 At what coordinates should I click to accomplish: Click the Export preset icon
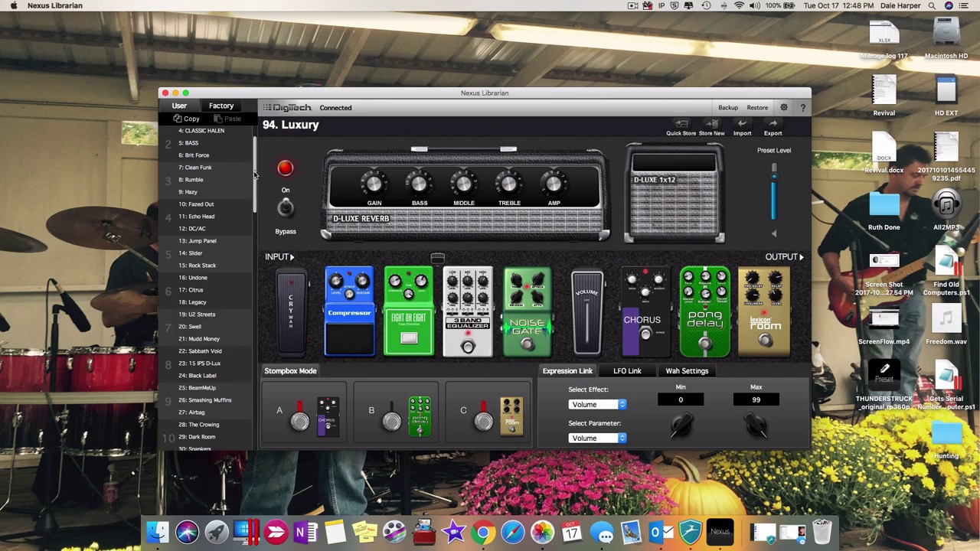point(773,123)
